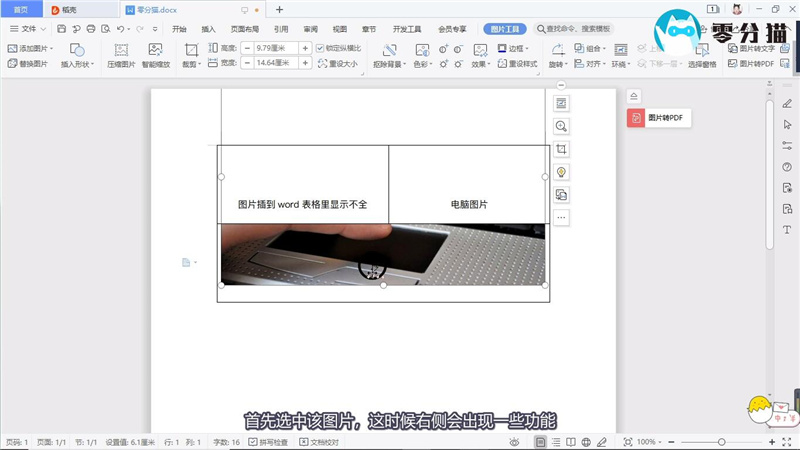Toggle 拼写检查 spell check in status bar
Viewport: 800px width, 450px height.
[x=267, y=442]
